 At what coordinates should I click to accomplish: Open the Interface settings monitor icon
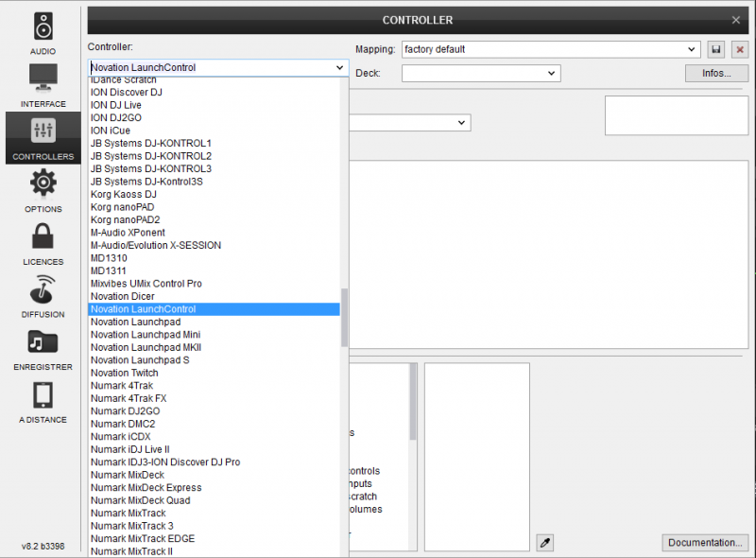(43, 78)
